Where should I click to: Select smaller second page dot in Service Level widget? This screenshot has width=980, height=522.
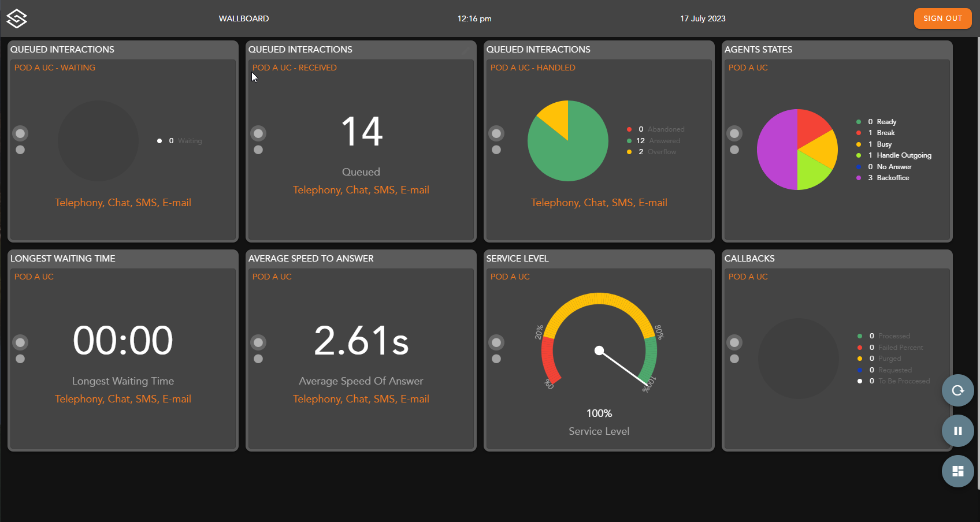(x=496, y=359)
